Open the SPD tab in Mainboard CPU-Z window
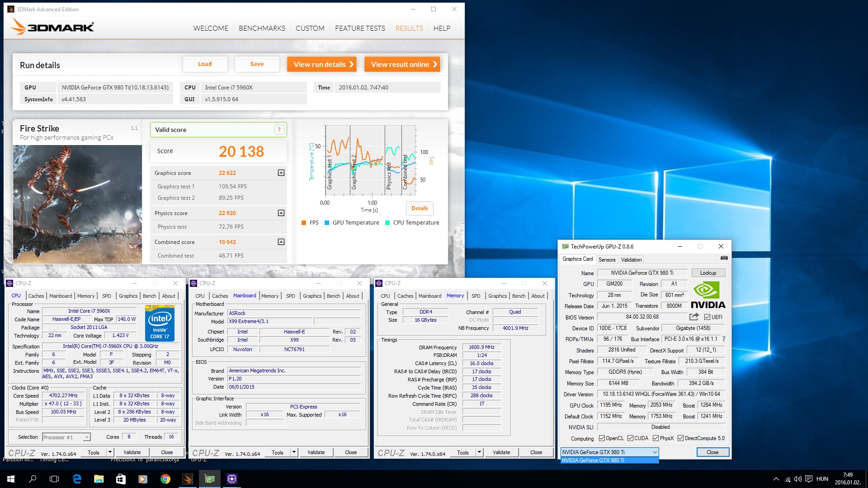 point(291,296)
